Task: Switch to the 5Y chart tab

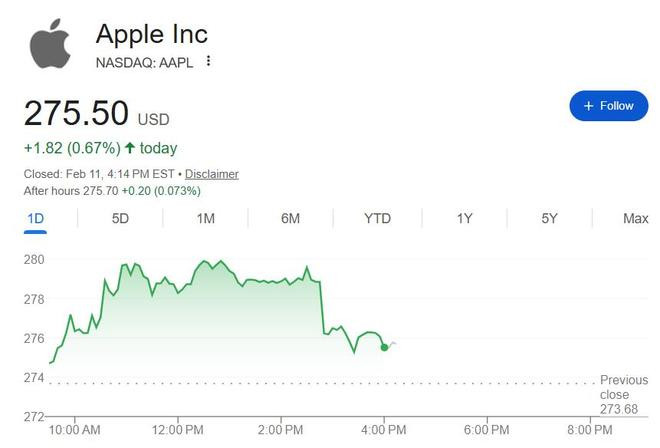Action: [x=549, y=218]
